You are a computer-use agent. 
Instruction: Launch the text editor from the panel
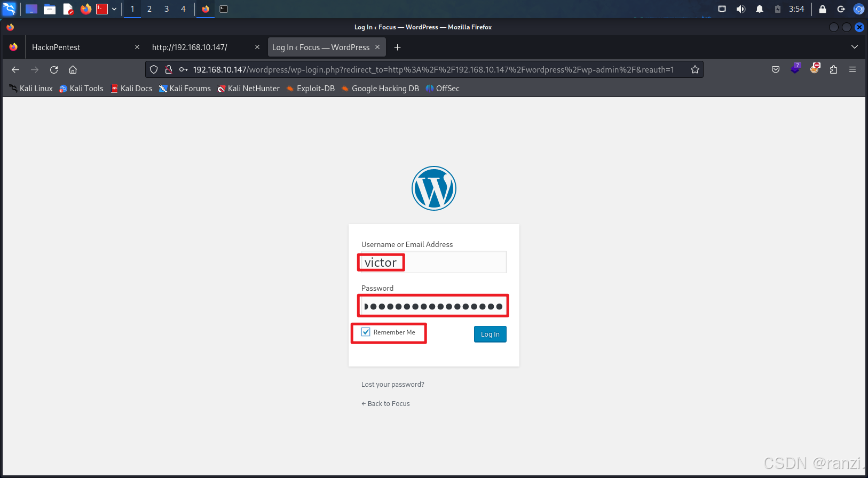68,9
